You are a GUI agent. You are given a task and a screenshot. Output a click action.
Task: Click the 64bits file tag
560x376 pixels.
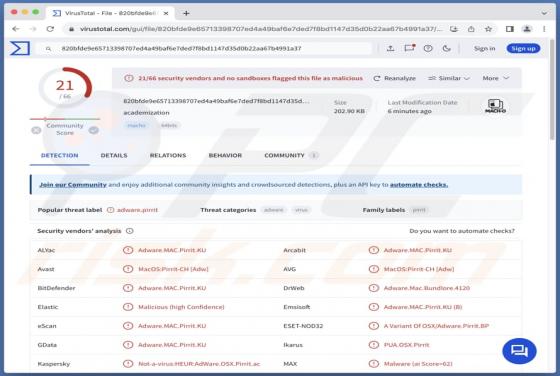169,125
